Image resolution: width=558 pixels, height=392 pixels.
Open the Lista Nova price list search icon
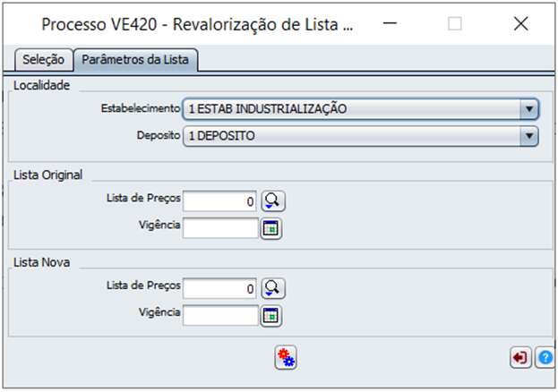(273, 288)
